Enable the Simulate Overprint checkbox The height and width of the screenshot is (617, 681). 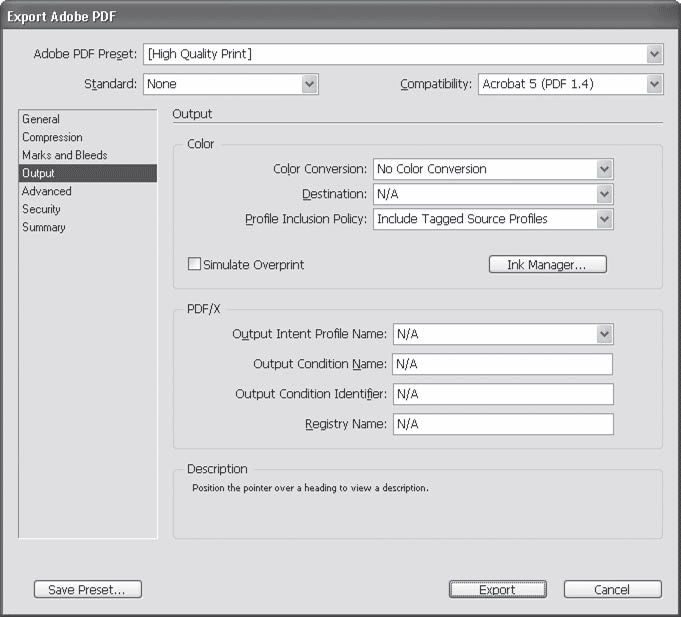195,265
